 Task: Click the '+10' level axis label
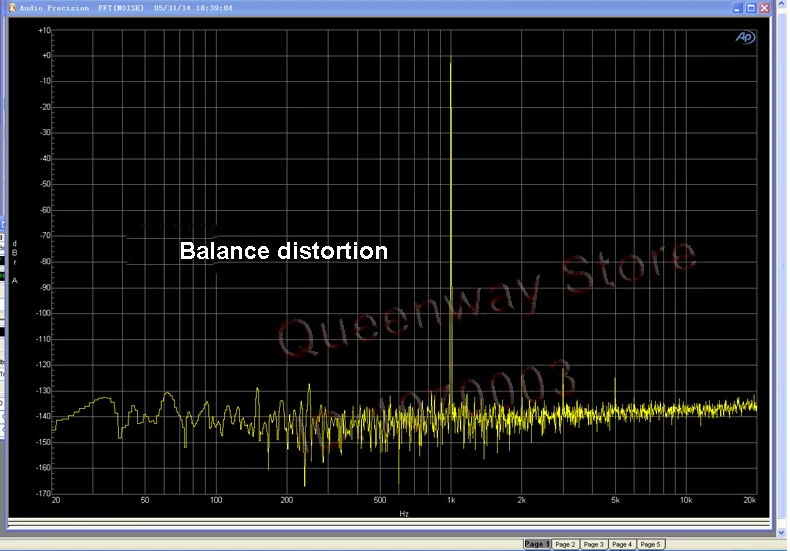[44, 30]
